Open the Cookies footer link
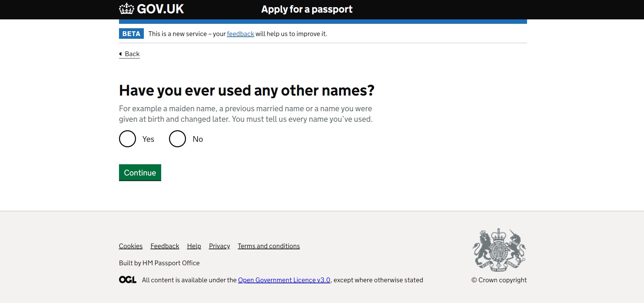 [x=131, y=246]
